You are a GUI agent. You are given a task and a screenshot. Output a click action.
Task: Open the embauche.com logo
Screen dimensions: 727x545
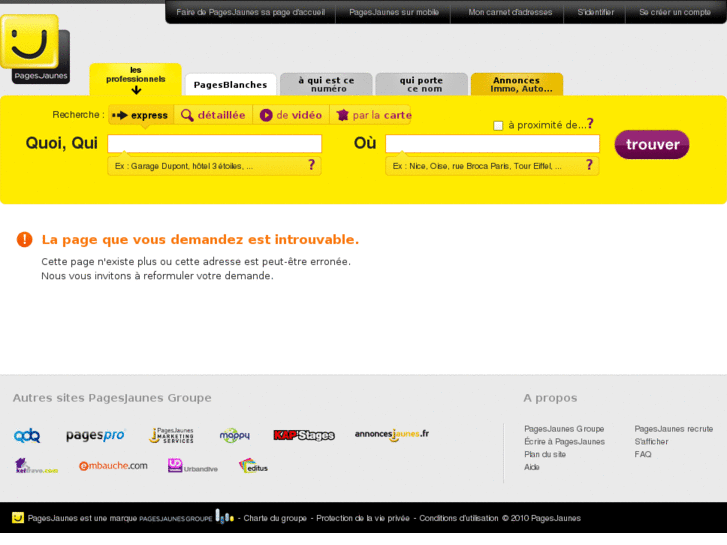click(113, 466)
